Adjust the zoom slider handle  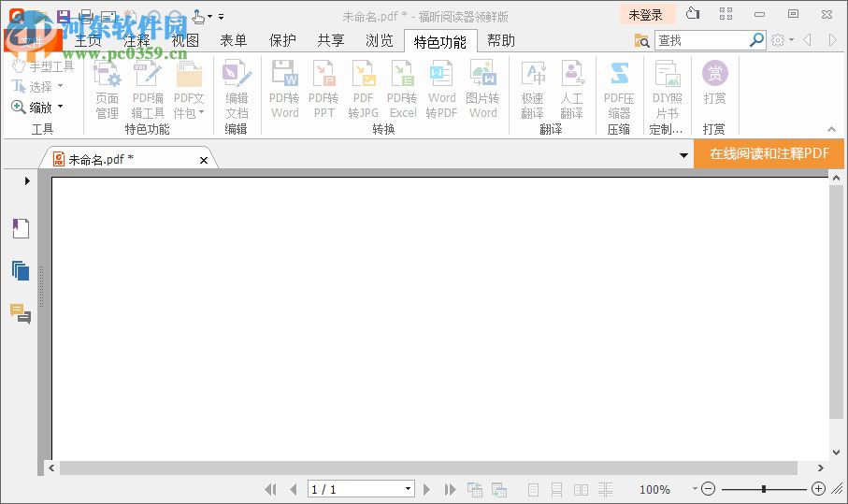(763, 489)
